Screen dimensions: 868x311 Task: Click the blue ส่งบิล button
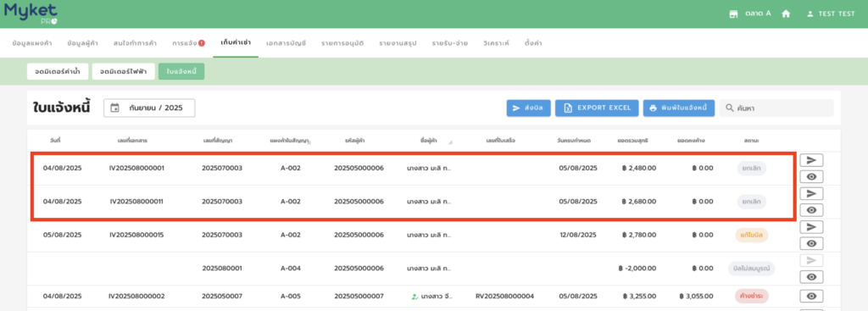pos(528,108)
